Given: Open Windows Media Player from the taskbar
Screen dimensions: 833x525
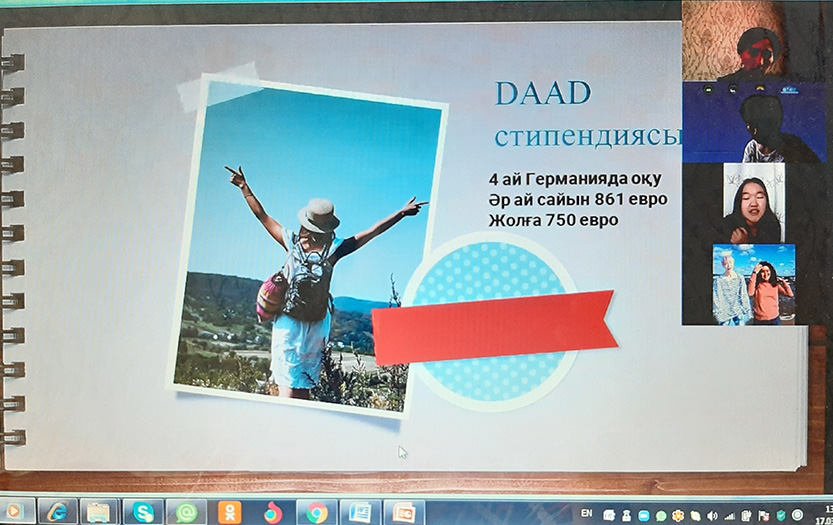Looking at the screenshot, I should [x=14, y=512].
